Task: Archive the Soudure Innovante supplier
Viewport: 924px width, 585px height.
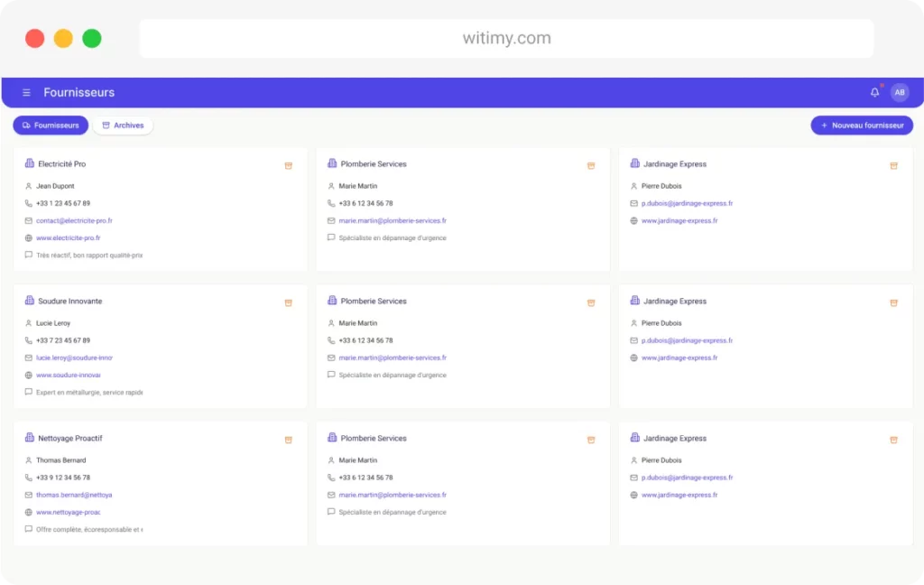Action: (288, 302)
